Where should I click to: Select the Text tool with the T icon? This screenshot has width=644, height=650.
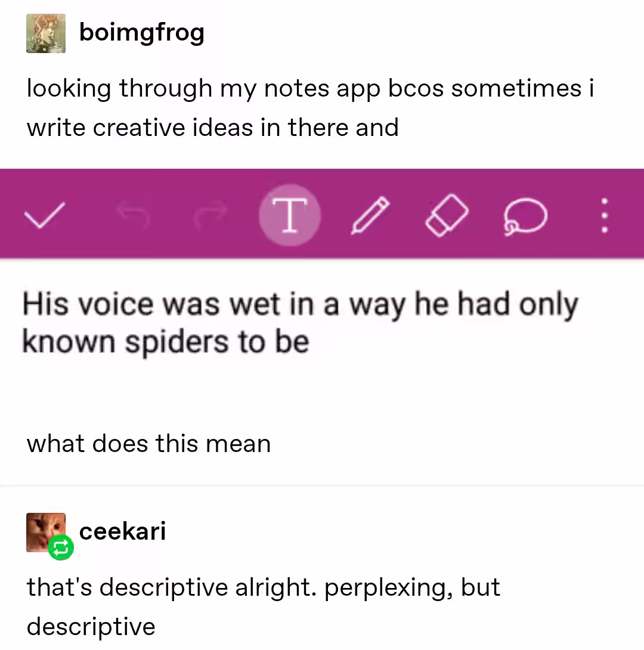pos(290,215)
